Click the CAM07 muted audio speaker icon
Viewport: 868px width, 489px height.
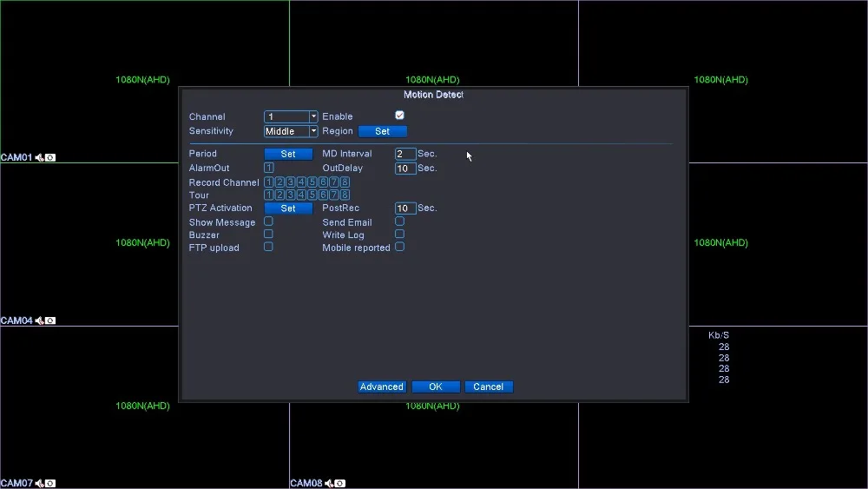point(39,484)
